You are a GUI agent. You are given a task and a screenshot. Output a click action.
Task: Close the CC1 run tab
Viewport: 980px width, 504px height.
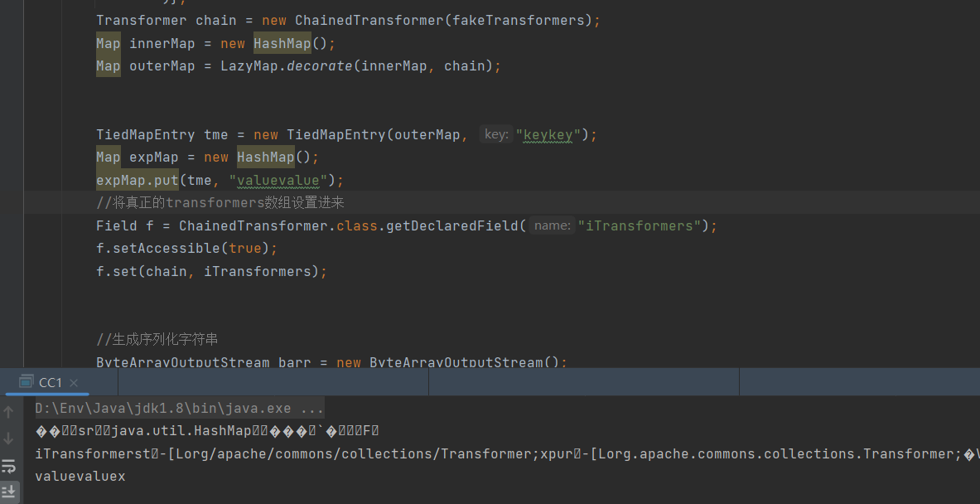click(x=74, y=383)
